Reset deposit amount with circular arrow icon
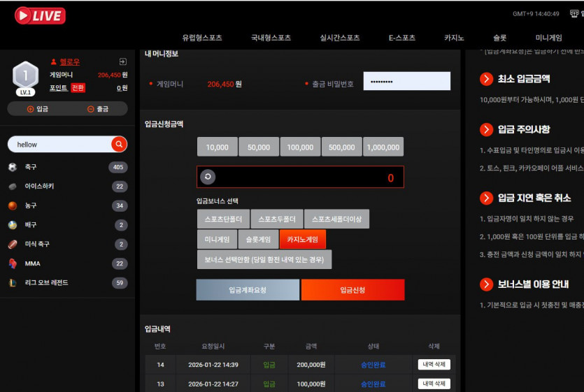The image size is (584, 392). pos(208,177)
